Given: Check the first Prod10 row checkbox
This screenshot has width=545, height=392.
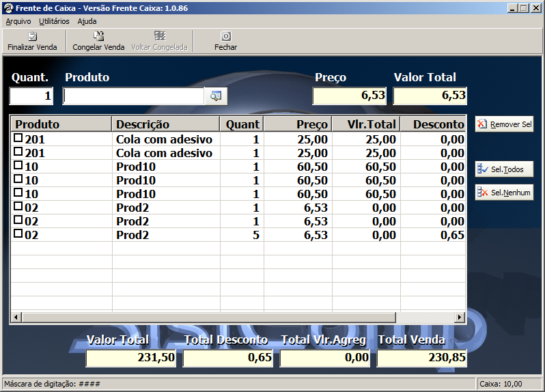Looking at the screenshot, I should click(18, 165).
